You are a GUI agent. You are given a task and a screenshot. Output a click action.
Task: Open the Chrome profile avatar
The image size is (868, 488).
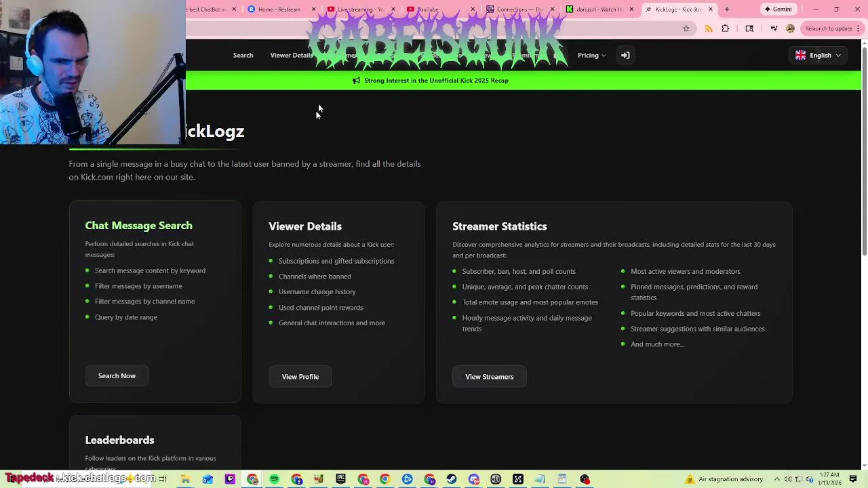coord(790,28)
